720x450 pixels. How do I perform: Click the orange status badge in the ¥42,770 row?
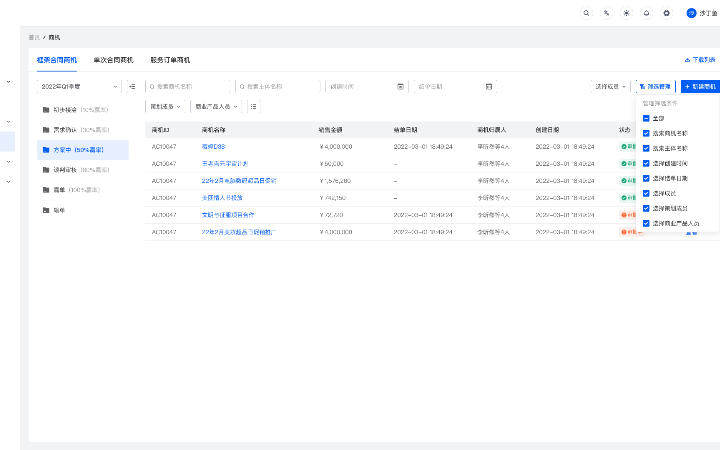(628, 215)
